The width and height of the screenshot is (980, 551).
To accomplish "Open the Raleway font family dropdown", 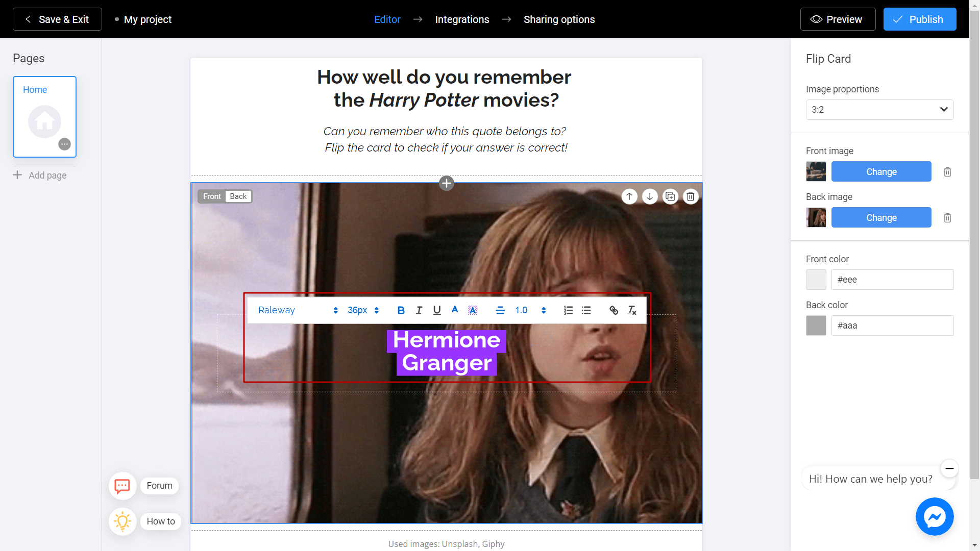I will click(x=298, y=310).
